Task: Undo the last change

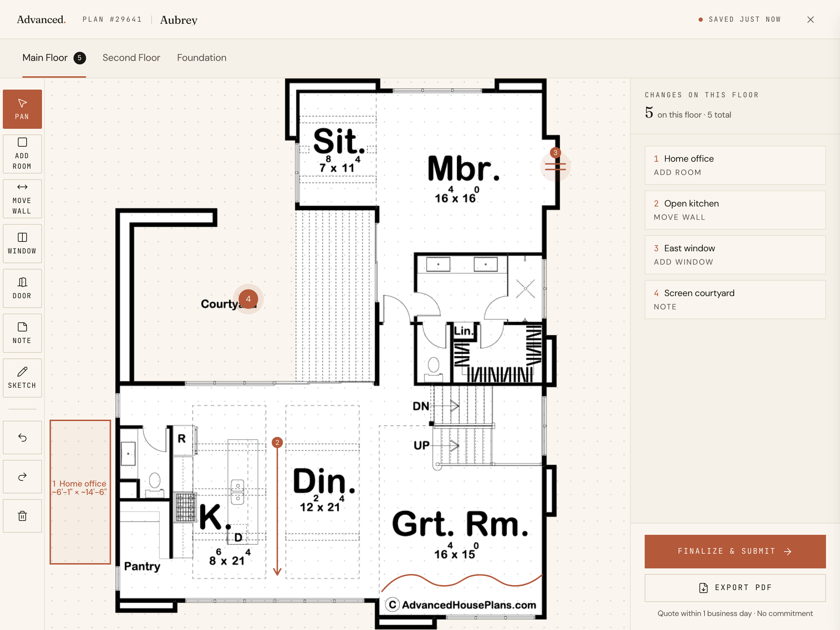Action: 22,437
